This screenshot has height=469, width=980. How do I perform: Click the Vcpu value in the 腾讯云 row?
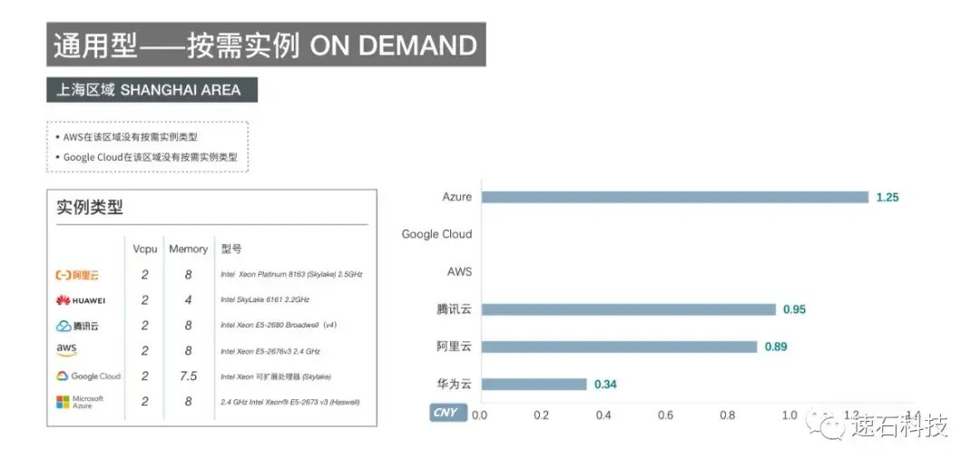click(145, 326)
